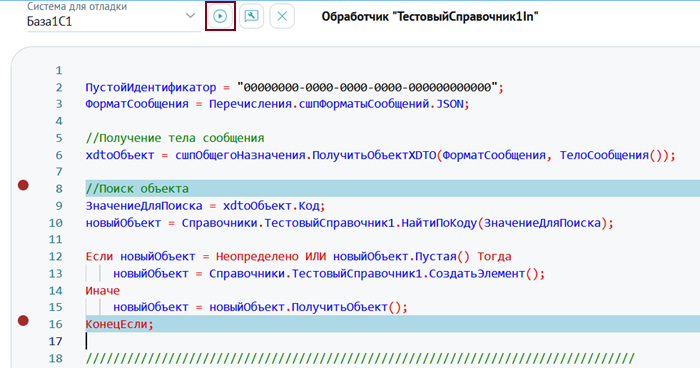
Task: Start debugging with the play icon
Action: click(x=220, y=16)
